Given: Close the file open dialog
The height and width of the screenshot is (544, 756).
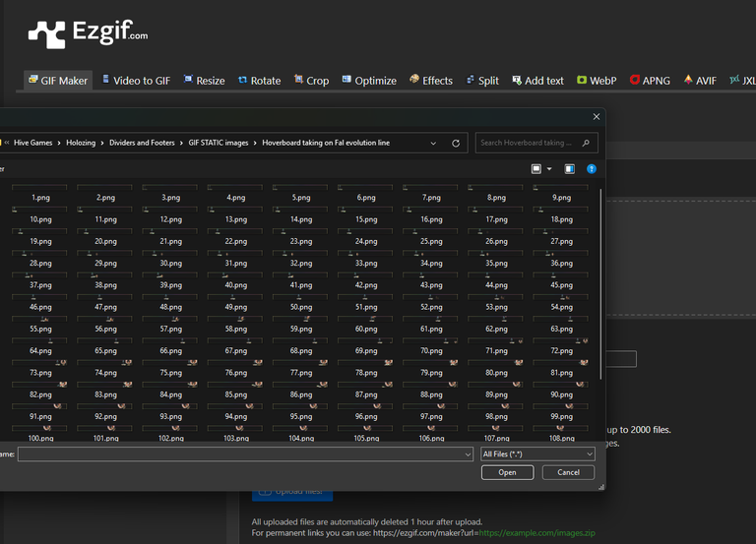Looking at the screenshot, I should [597, 117].
